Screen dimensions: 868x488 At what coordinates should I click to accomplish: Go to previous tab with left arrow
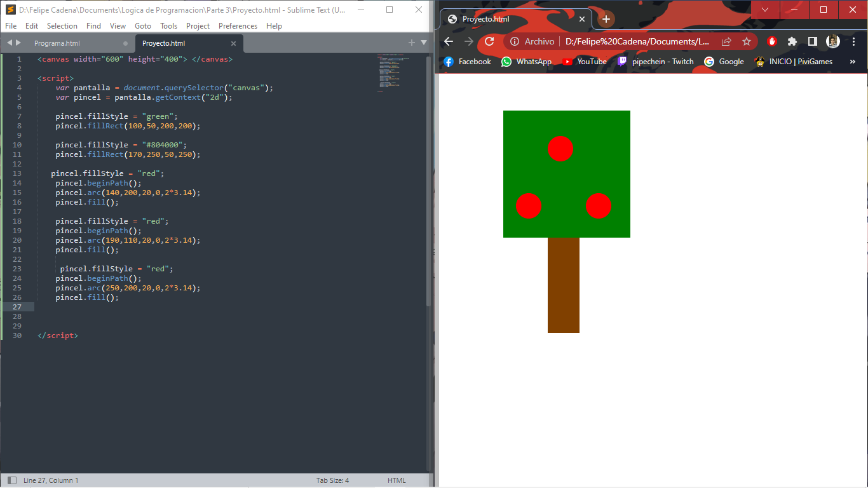click(10, 43)
